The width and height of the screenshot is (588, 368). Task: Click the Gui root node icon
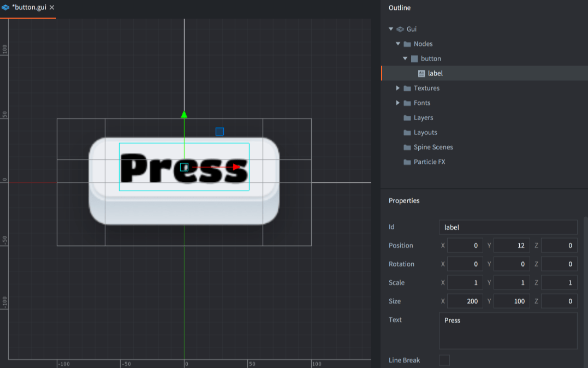tap(400, 29)
